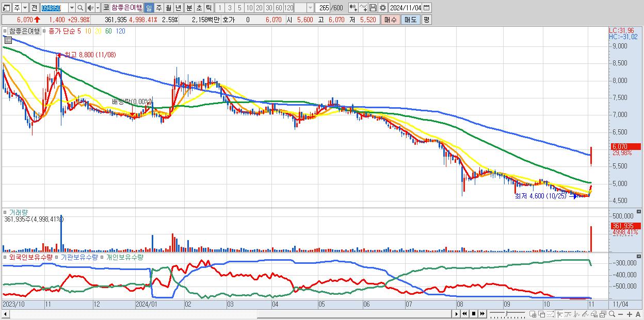Click the 코 KOSDAQ market badge
Screen dimensions: 644x320
106,8
